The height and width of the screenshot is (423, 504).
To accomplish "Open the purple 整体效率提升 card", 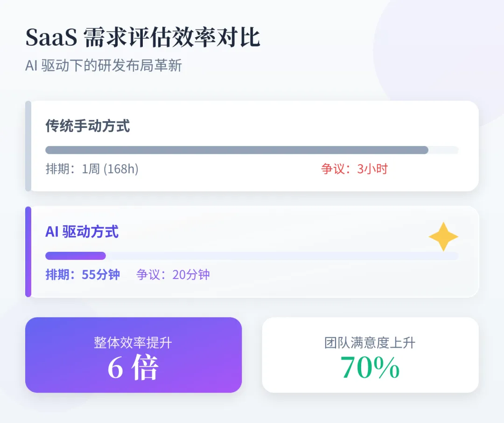I will coord(133,355).
